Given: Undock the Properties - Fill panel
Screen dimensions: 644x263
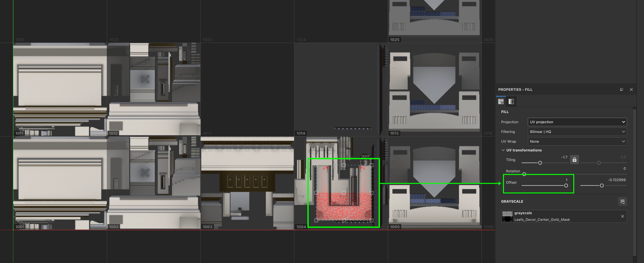Looking at the screenshot, I should tap(621, 90).
